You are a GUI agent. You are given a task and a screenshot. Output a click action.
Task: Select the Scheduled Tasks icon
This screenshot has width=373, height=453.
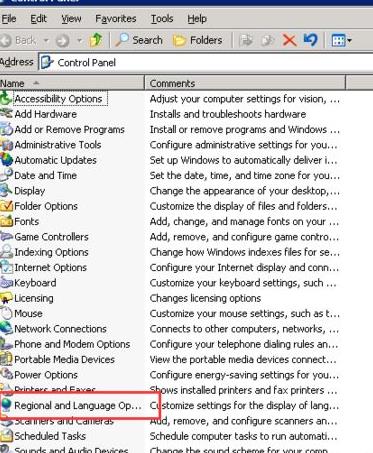pos(6,436)
